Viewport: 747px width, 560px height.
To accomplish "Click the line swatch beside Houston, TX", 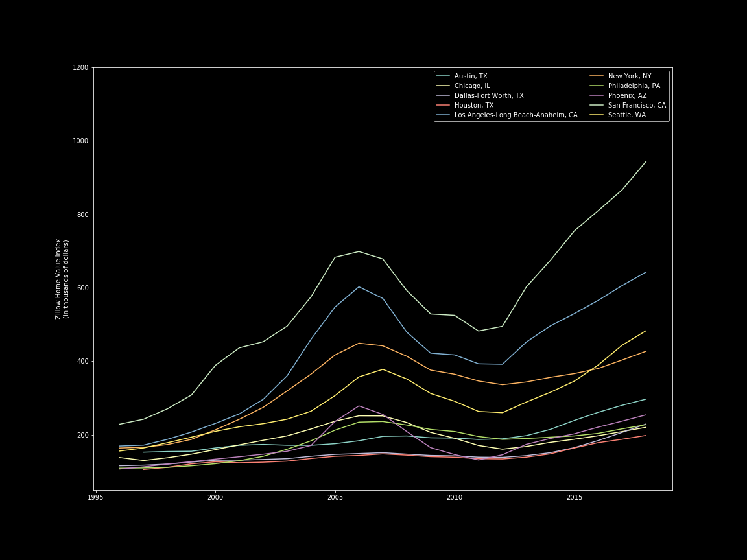I will pyautogui.click(x=444, y=106).
